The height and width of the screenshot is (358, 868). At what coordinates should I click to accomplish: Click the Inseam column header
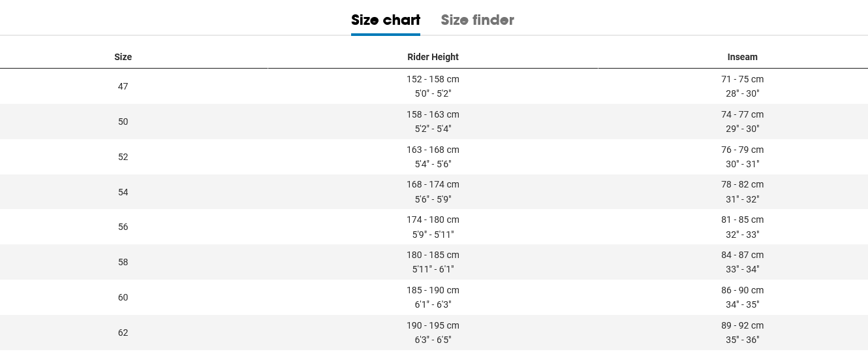[x=742, y=57]
